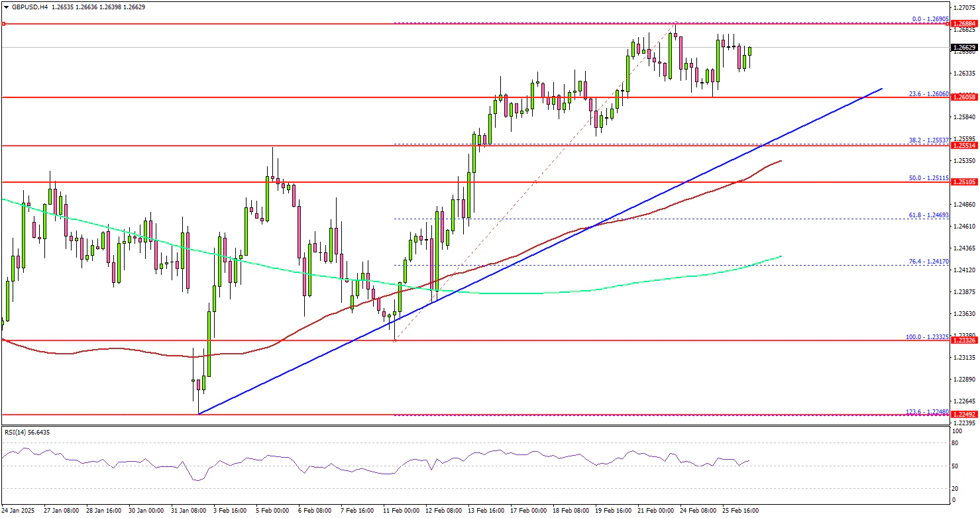Click the red 1.23326 price tag
The height and width of the screenshot is (518, 980).
point(965,340)
